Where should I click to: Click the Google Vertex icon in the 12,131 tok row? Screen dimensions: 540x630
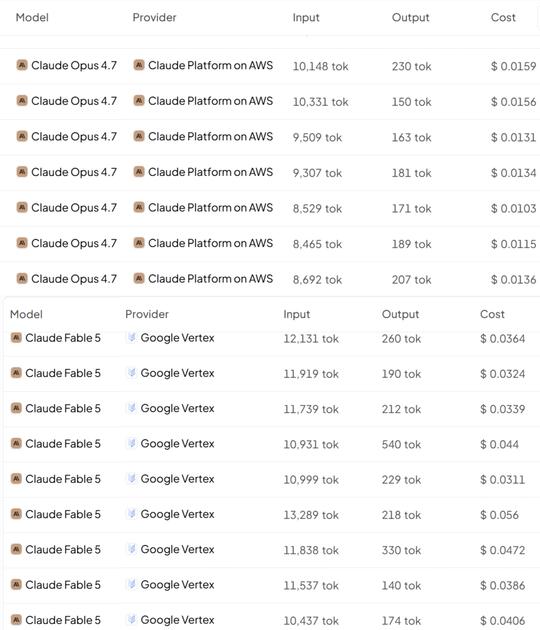(x=131, y=338)
